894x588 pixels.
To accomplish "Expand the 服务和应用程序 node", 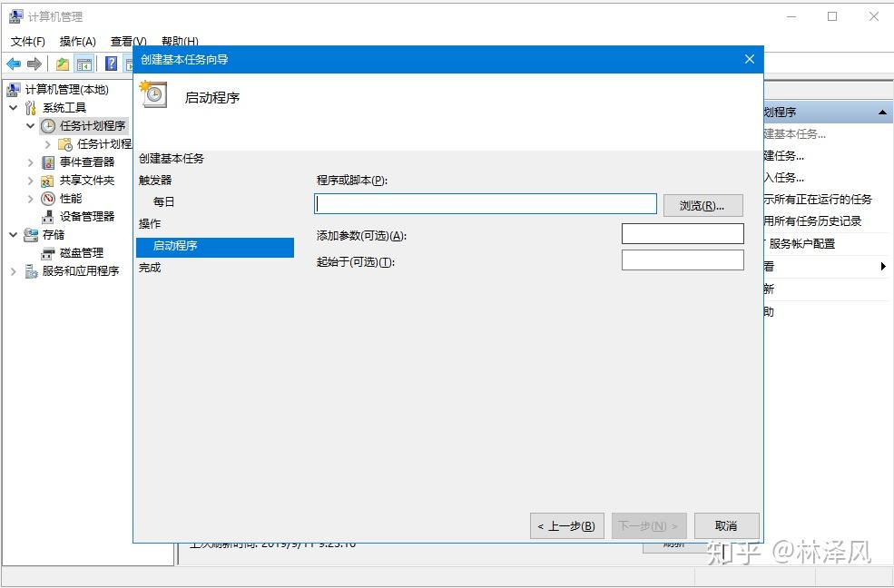I will click(13, 272).
